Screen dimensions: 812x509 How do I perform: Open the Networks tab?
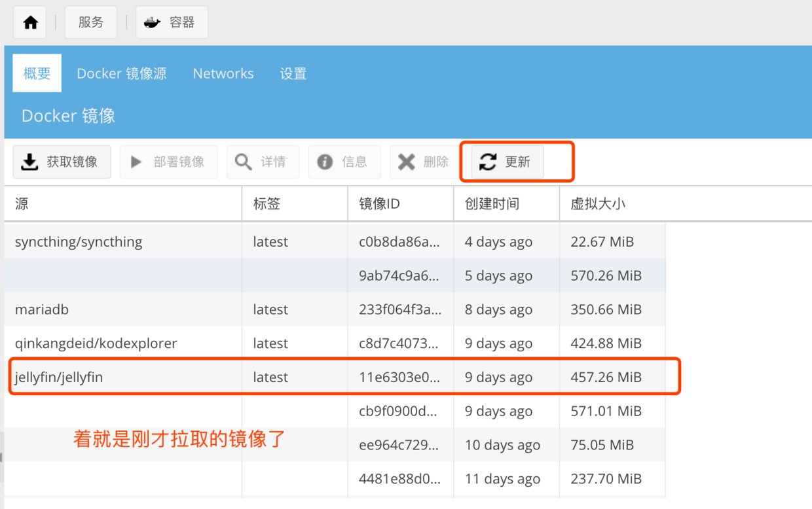point(223,73)
